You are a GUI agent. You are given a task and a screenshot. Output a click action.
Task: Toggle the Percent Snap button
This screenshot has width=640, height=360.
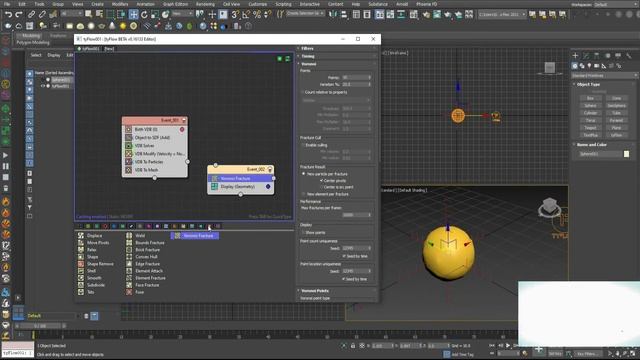point(257,14)
